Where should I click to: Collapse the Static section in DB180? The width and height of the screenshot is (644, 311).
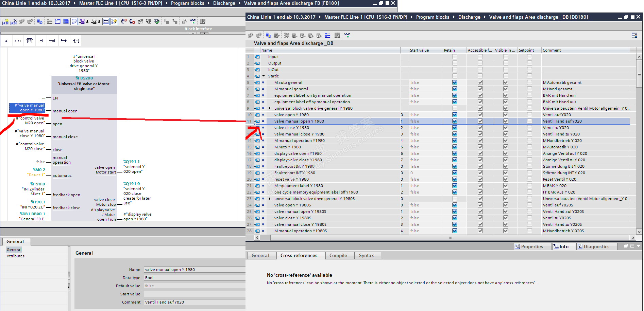(x=264, y=76)
